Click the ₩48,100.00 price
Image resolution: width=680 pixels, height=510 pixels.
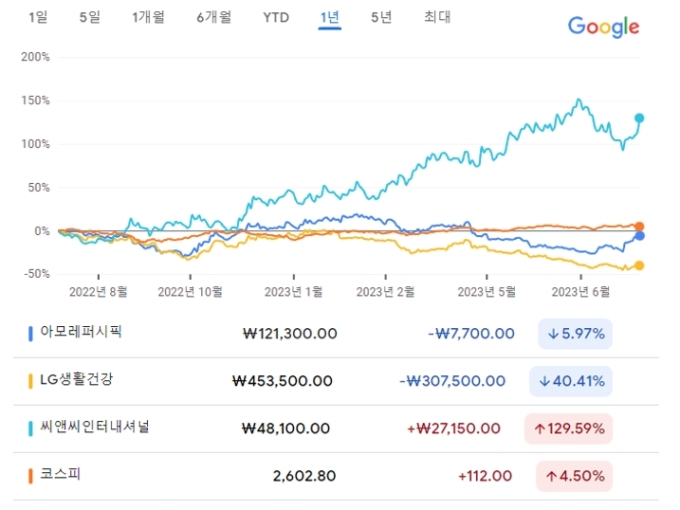coord(286,428)
